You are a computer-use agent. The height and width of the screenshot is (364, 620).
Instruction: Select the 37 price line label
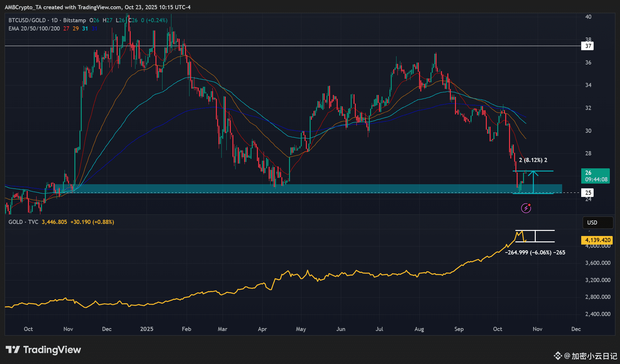tap(588, 46)
